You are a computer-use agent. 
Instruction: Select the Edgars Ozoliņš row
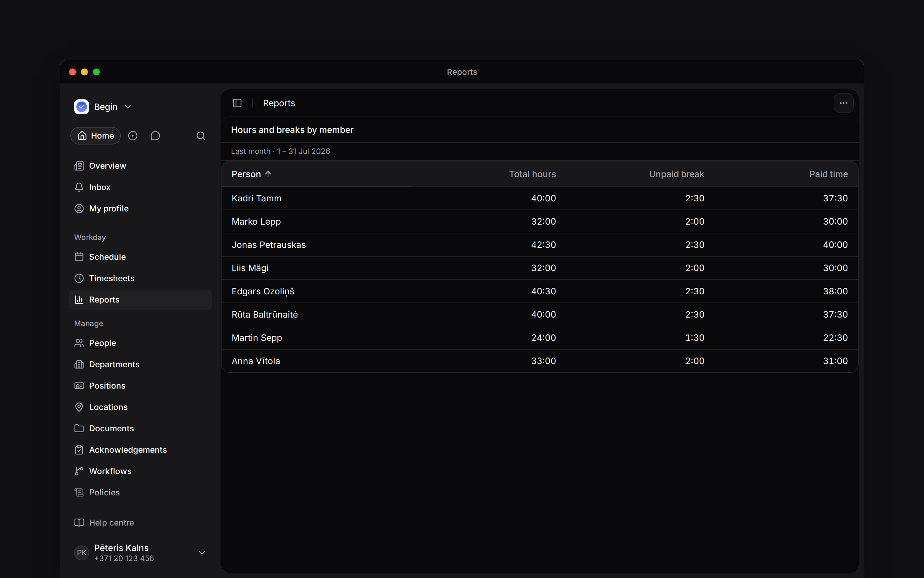tap(540, 291)
